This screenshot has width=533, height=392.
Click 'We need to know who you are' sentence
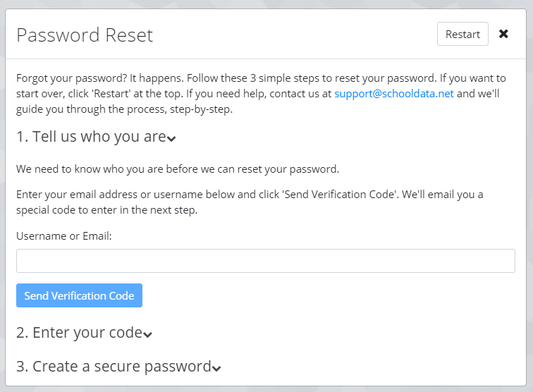pos(178,169)
